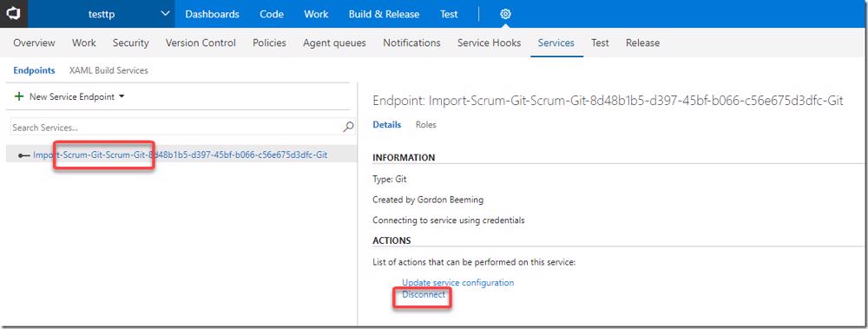Switch to the Policies tab
868x329 pixels.
point(270,43)
